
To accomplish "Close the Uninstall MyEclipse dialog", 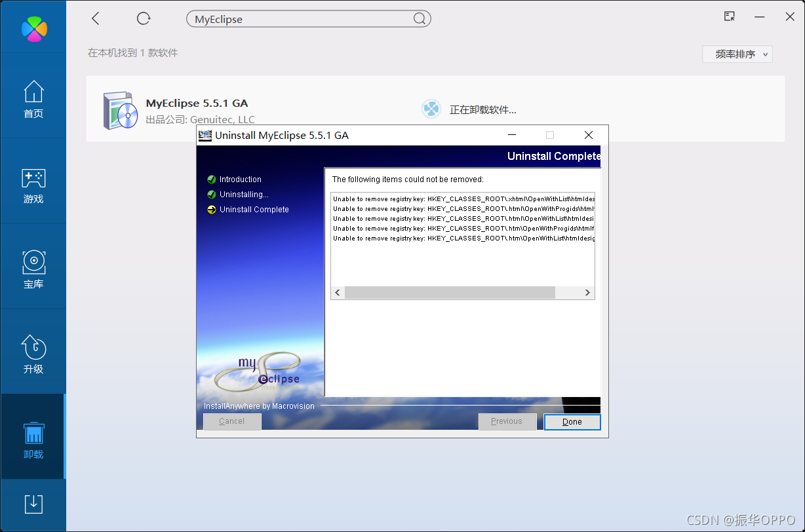I will [x=589, y=135].
